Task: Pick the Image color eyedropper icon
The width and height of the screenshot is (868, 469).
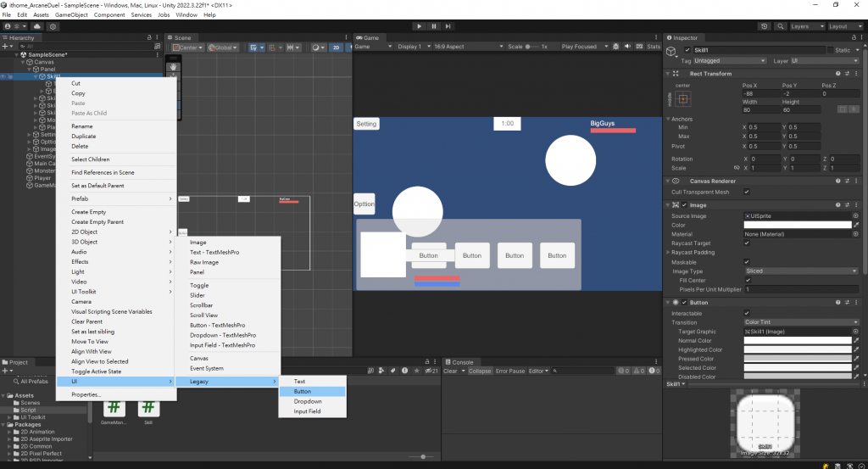Action: point(856,225)
